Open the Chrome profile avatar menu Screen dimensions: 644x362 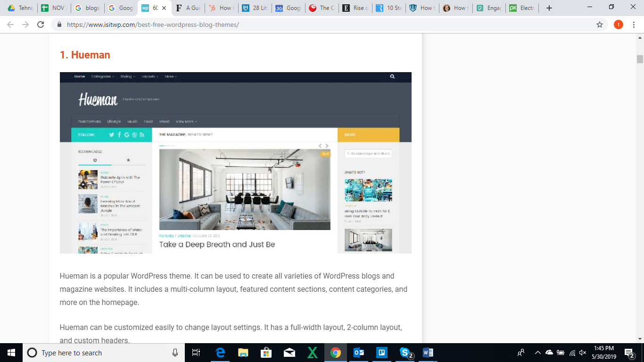coord(619,25)
